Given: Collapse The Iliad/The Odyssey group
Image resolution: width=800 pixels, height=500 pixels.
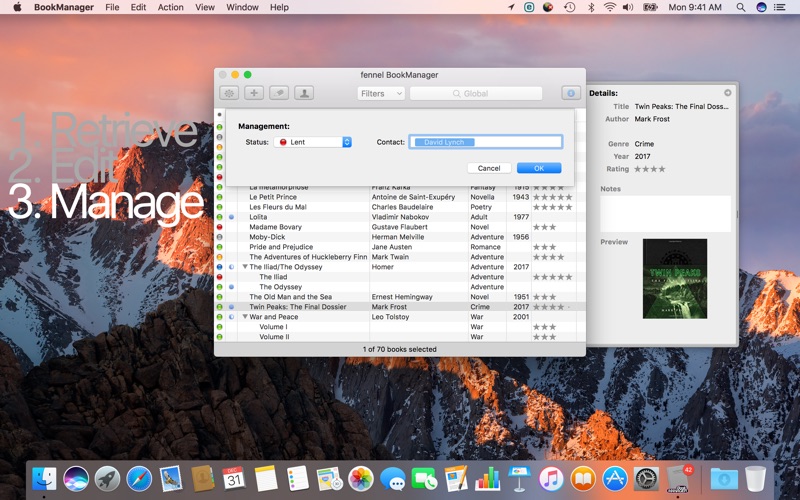Looking at the screenshot, I should click(245, 267).
